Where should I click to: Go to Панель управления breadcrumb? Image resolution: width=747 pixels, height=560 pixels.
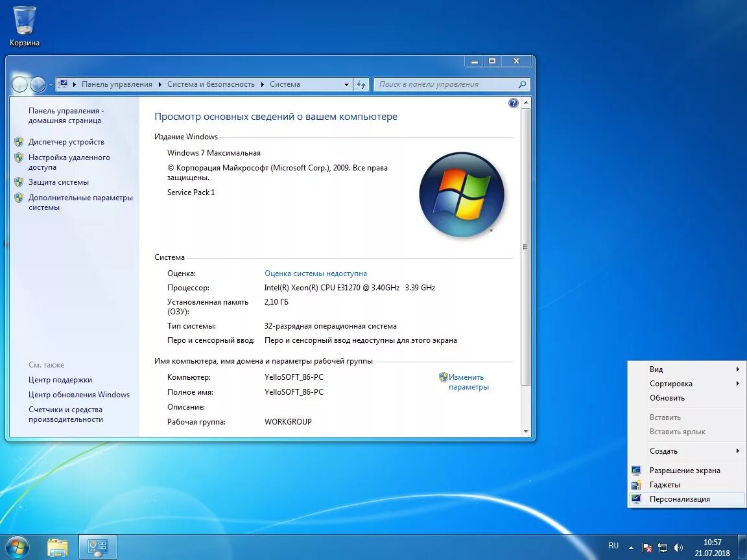117,84
